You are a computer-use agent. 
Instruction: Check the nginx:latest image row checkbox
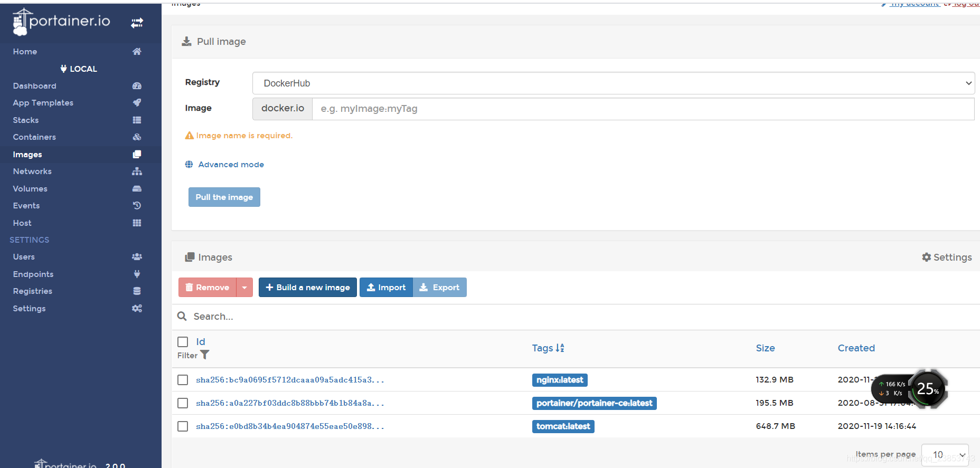tap(183, 379)
